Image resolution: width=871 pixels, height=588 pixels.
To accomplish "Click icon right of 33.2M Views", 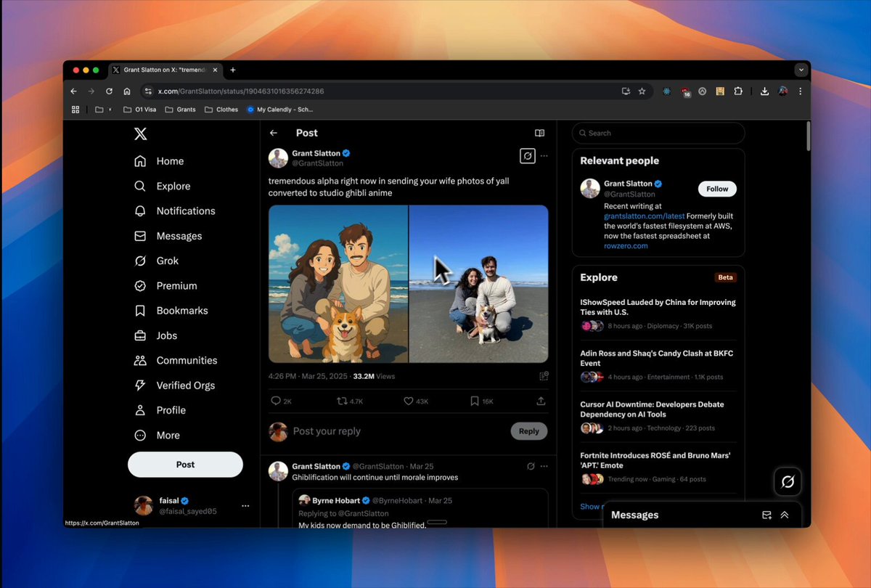I will click(544, 376).
